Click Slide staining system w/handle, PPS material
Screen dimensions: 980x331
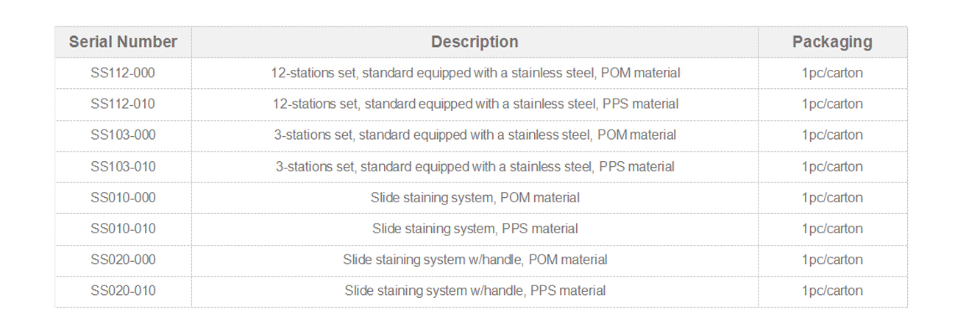(x=475, y=291)
